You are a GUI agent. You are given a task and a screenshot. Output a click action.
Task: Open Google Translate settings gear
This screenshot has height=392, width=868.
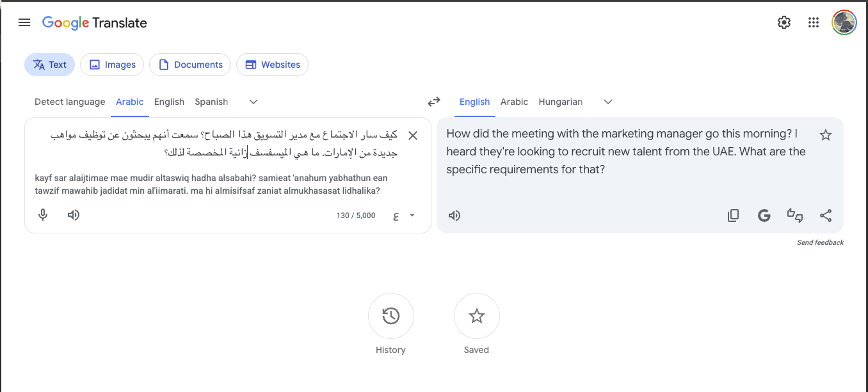coord(784,22)
